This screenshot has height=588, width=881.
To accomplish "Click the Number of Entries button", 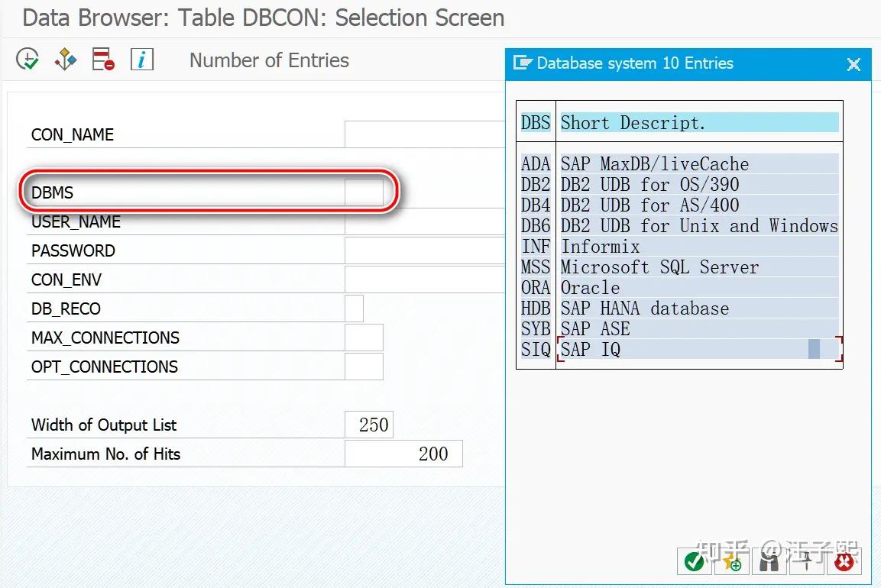I will pos(269,60).
